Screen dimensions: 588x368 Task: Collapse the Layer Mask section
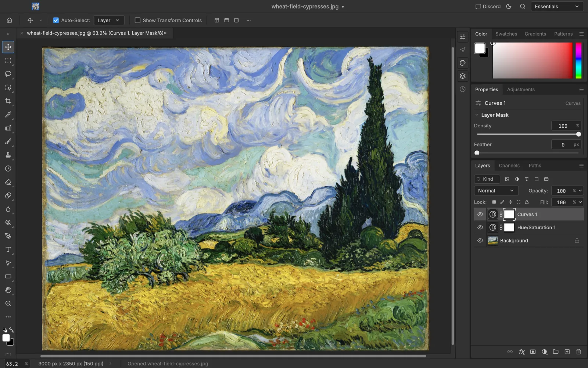point(477,115)
